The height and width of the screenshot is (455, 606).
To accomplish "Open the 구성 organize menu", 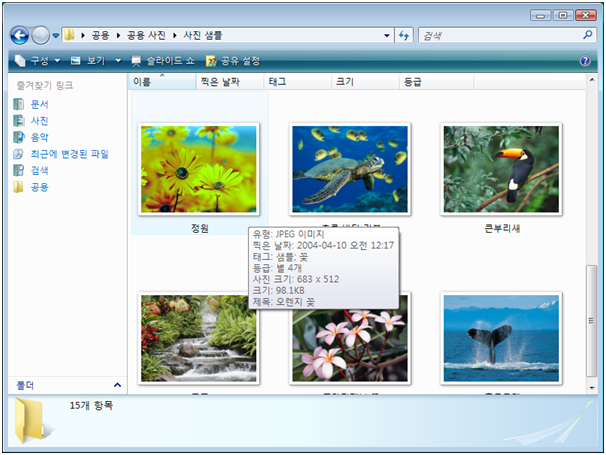I will [38, 61].
